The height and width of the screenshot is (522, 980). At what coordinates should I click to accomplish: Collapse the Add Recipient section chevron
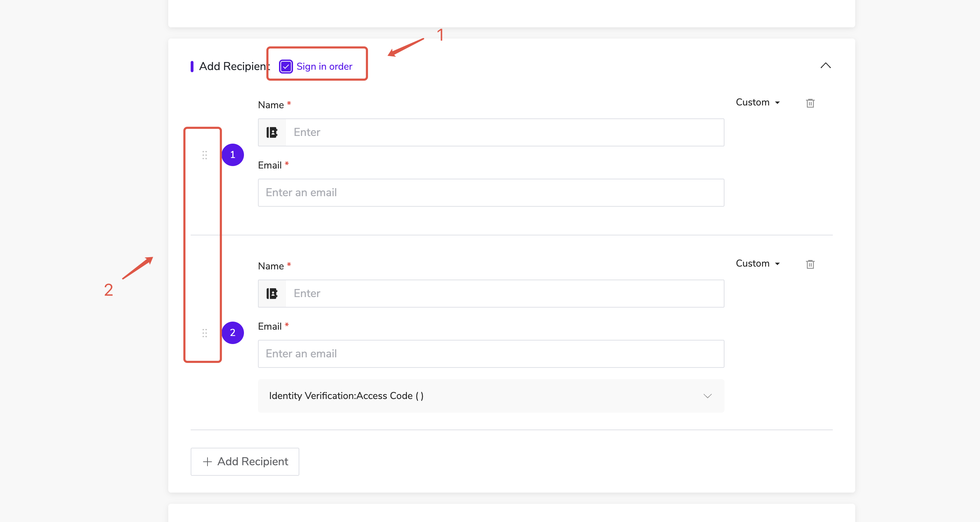pos(825,66)
